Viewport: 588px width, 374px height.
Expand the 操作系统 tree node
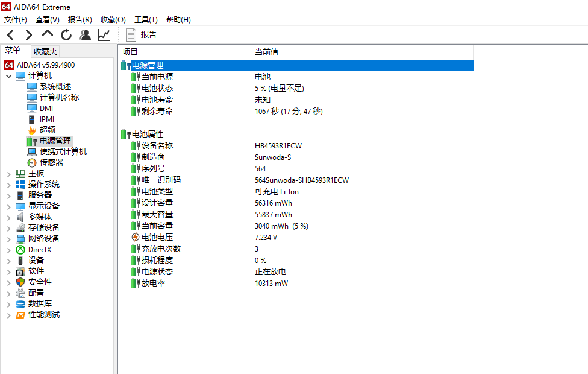click(x=9, y=185)
